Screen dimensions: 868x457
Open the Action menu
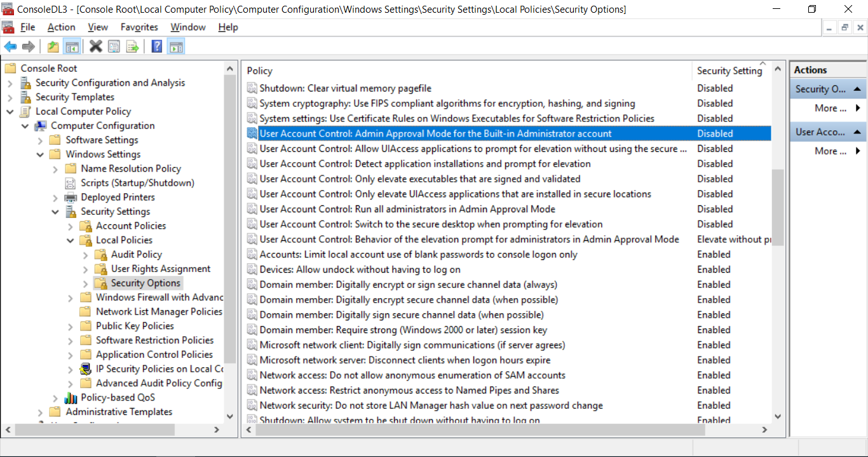tap(62, 27)
